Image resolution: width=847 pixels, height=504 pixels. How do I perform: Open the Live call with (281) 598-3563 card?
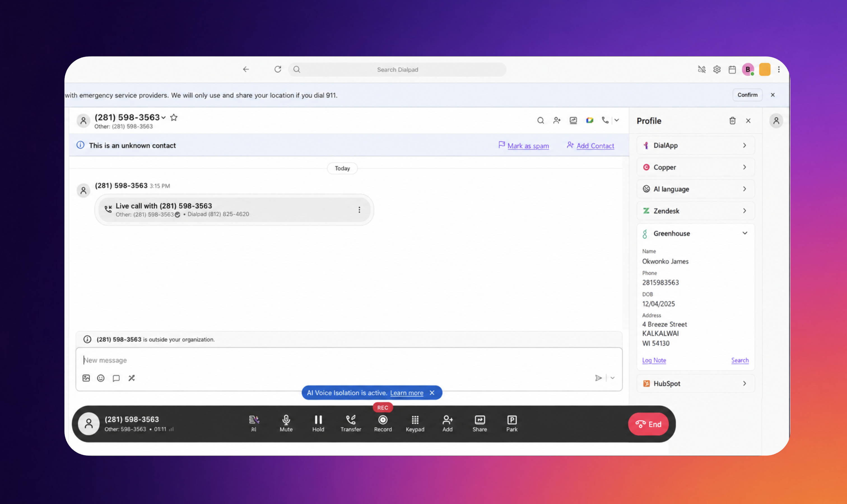(234, 210)
